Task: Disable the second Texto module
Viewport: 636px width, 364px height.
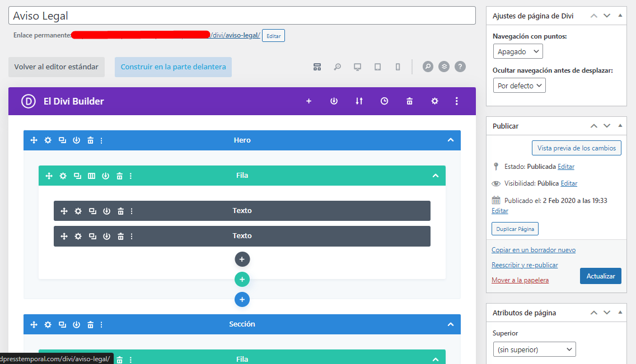Action: coord(107,236)
